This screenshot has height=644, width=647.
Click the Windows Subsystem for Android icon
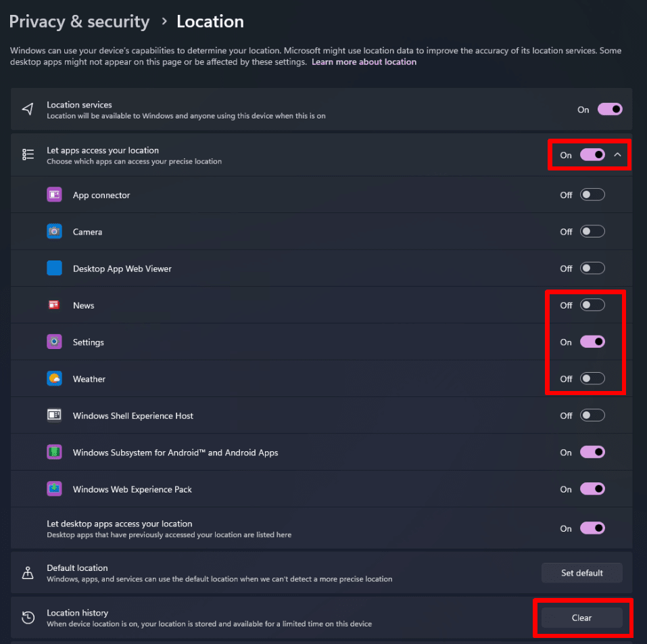point(54,453)
